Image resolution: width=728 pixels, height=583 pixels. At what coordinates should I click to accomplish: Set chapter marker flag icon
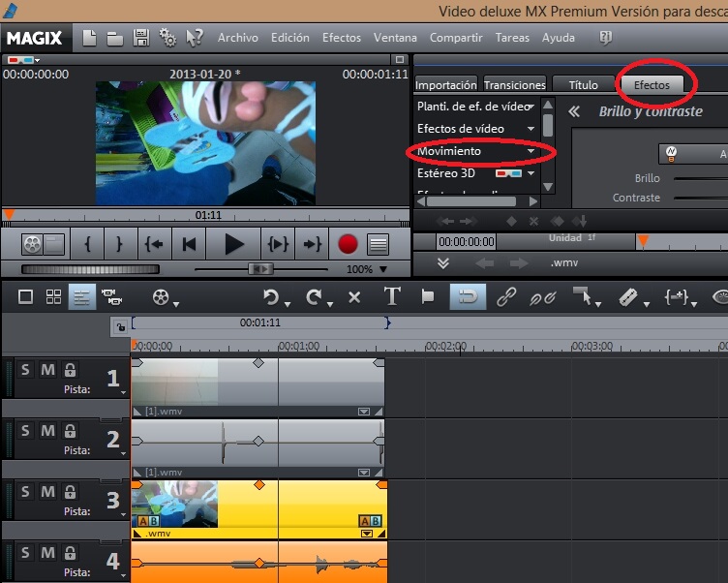(428, 296)
